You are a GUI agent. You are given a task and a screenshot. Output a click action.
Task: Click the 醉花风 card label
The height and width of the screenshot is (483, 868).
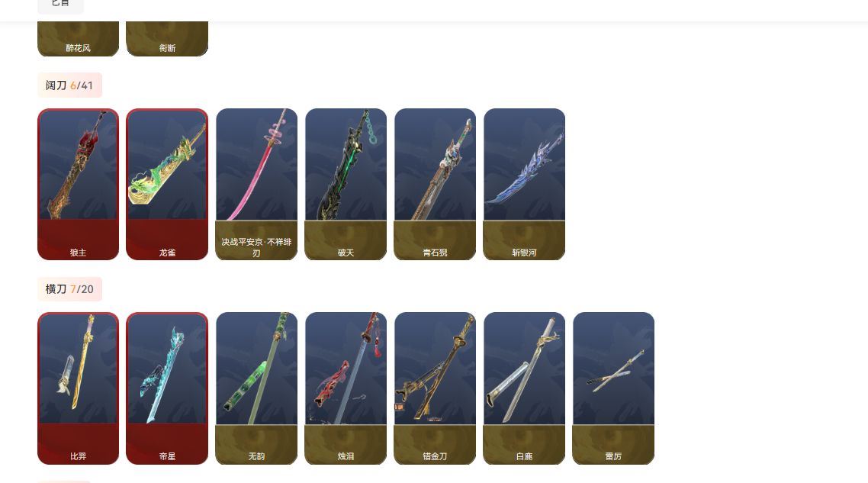(x=78, y=48)
